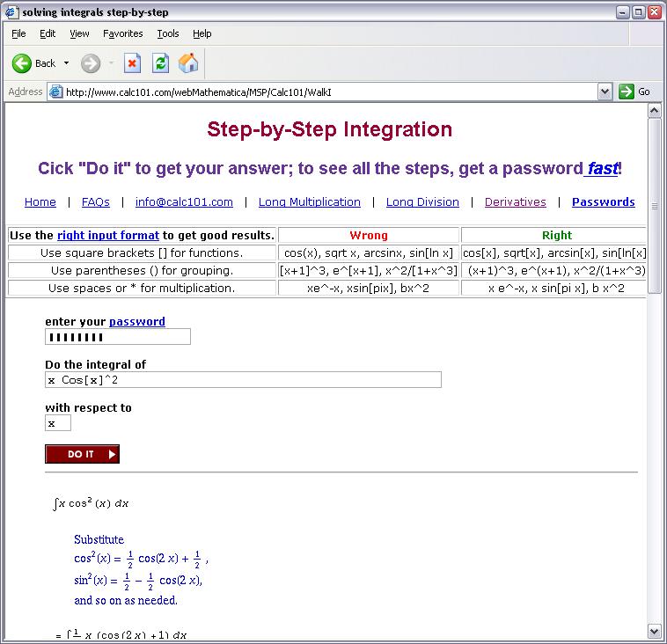Follow the Home link
This screenshot has height=644, width=667.
click(40, 202)
